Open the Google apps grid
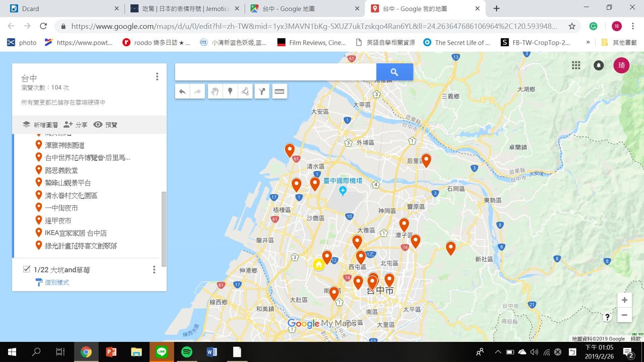 tap(576, 65)
